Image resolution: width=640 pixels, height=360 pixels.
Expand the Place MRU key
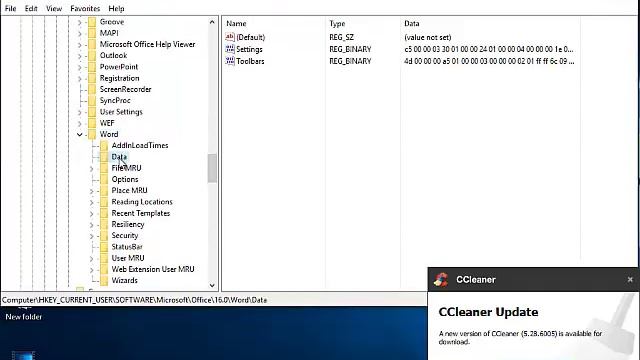(91, 191)
